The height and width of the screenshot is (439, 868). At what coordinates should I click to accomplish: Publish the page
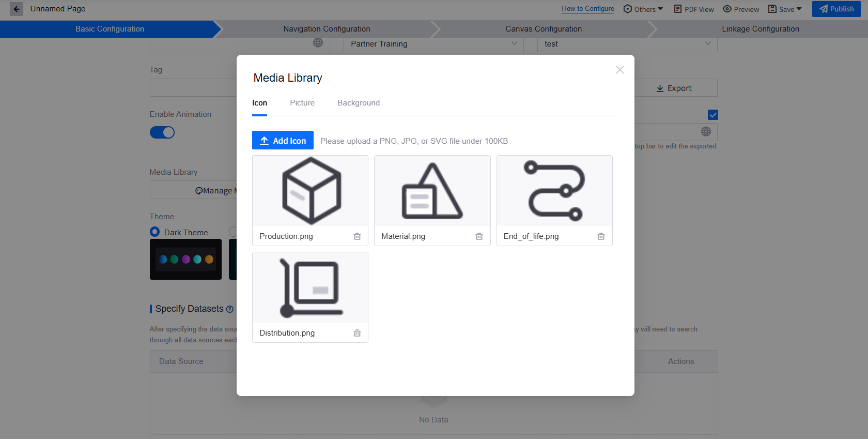click(836, 9)
